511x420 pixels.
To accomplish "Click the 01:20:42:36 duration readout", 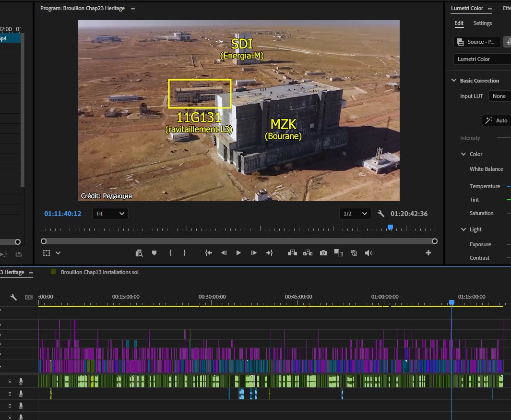I will point(409,214).
